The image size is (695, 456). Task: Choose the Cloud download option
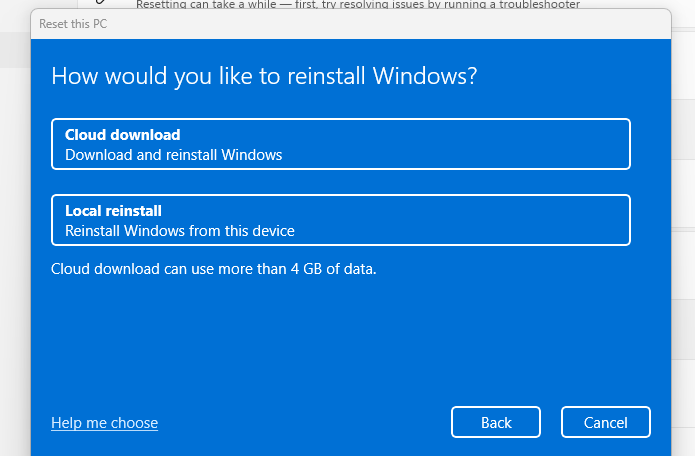[341, 144]
